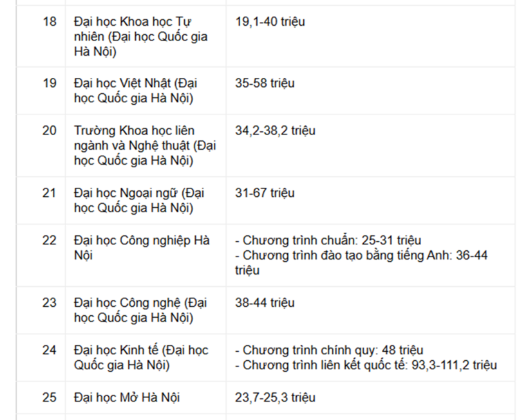Select the Đại học Ngoại ngữ cell

point(139,200)
